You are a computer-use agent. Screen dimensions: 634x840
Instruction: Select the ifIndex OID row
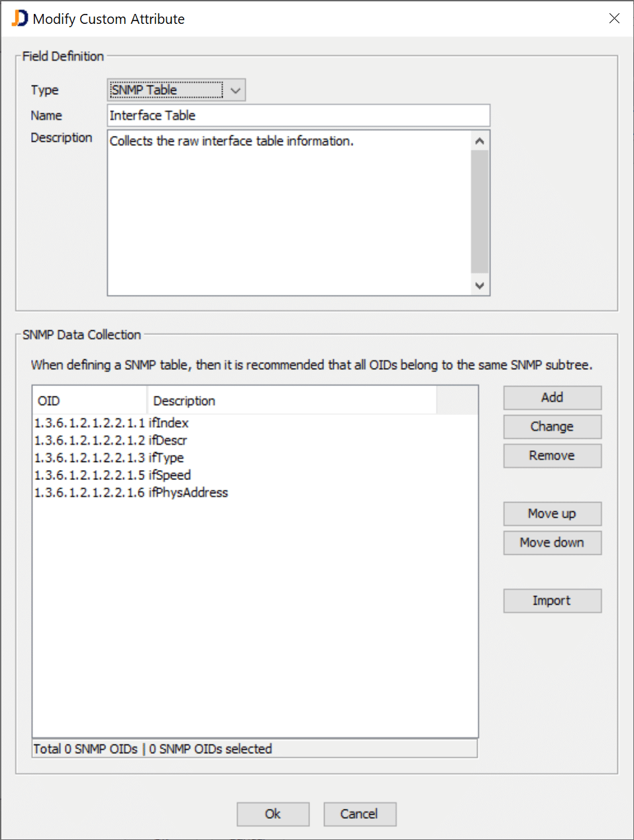(x=111, y=423)
